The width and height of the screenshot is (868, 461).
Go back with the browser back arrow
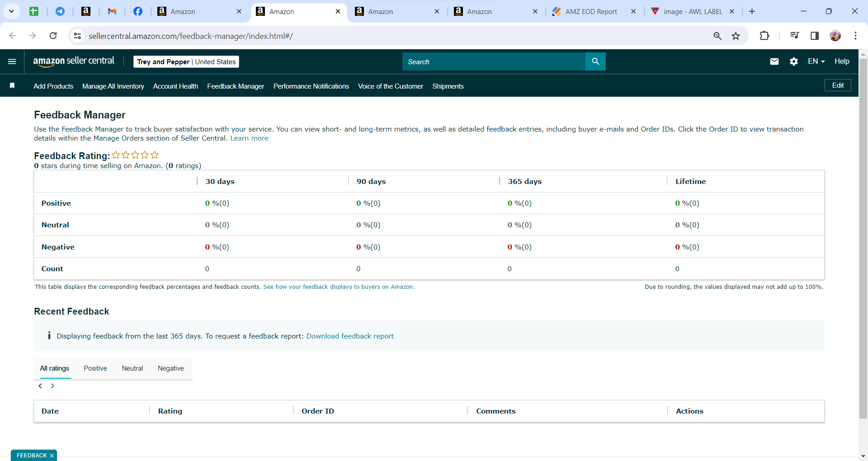tap(13, 36)
